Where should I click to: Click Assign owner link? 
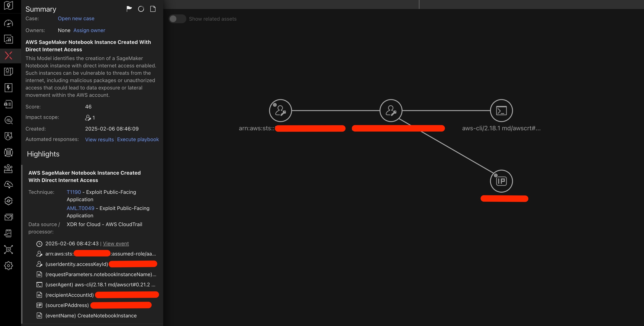coord(89,30)
